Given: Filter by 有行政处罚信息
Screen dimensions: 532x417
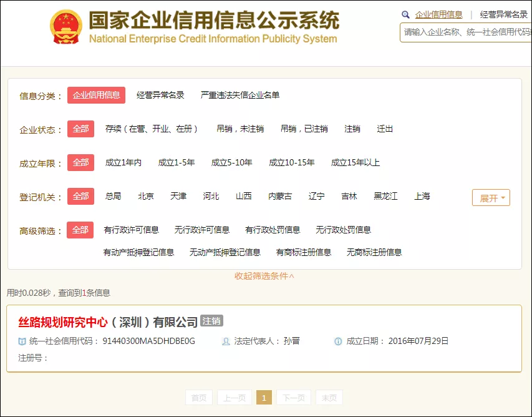Looking at the screenshot, I should pyautogui.click(x=273, y=230).
